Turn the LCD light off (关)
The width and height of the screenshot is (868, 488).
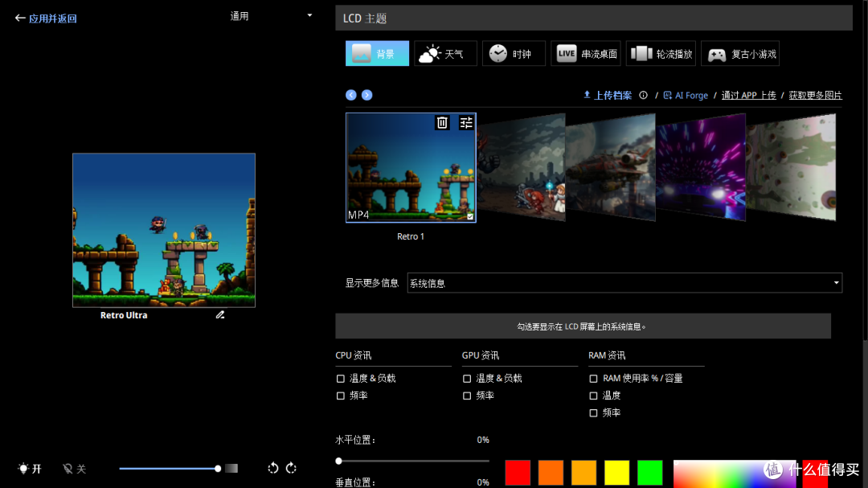click(x=75, y=469)
